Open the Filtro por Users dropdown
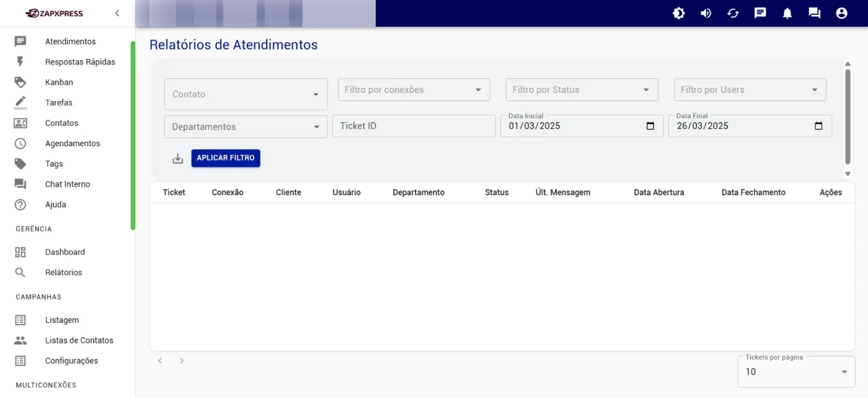Viewport: 868px width, 398px height. (x=750, y=90)
